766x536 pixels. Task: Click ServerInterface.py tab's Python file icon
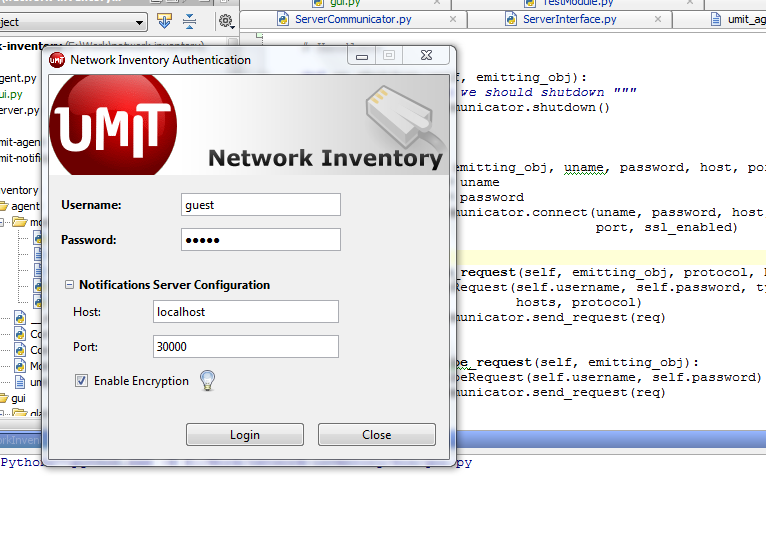tap(511, 20)
